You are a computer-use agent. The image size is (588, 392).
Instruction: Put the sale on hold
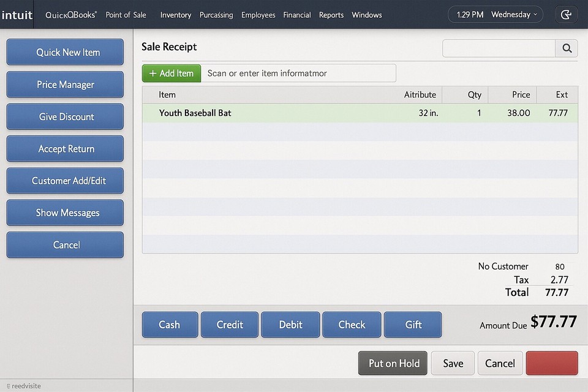click(x=393, y=363)
